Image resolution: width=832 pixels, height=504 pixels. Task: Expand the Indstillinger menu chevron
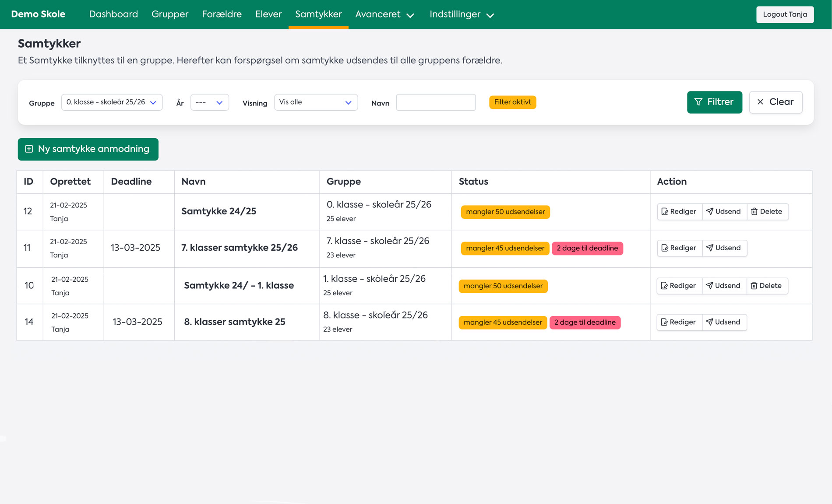coord(490,15)
